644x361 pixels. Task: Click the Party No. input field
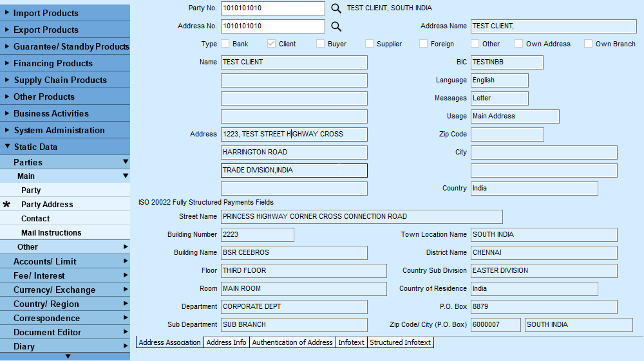tap(272, 8)
